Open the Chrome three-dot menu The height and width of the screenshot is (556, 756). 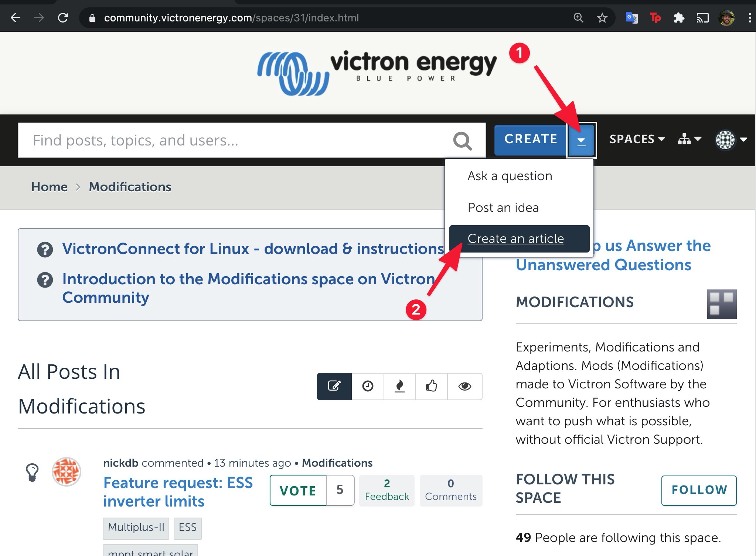coord(750,18)
